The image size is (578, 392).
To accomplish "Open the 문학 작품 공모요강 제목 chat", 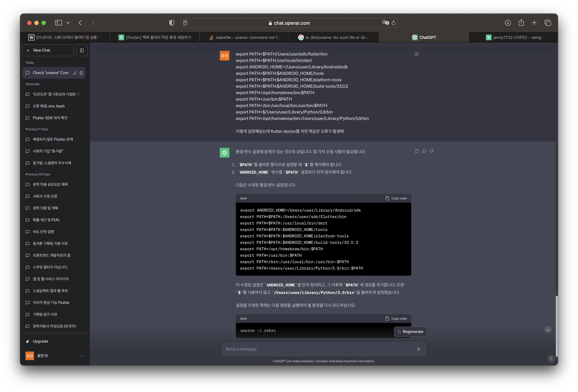I will coord(54,185).
